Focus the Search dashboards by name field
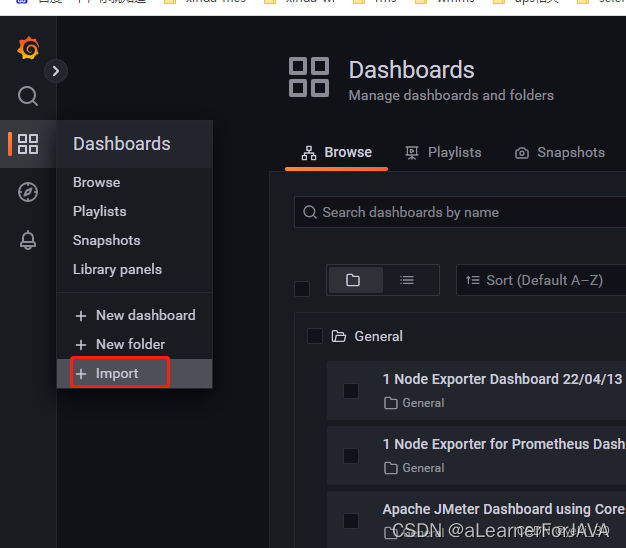 click(x=460, y=212)
